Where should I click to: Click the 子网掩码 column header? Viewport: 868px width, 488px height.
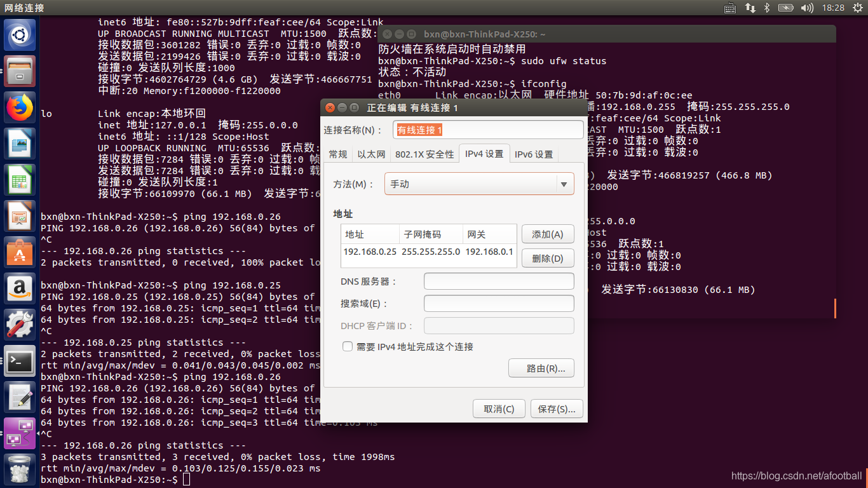[x=431, y=234]
